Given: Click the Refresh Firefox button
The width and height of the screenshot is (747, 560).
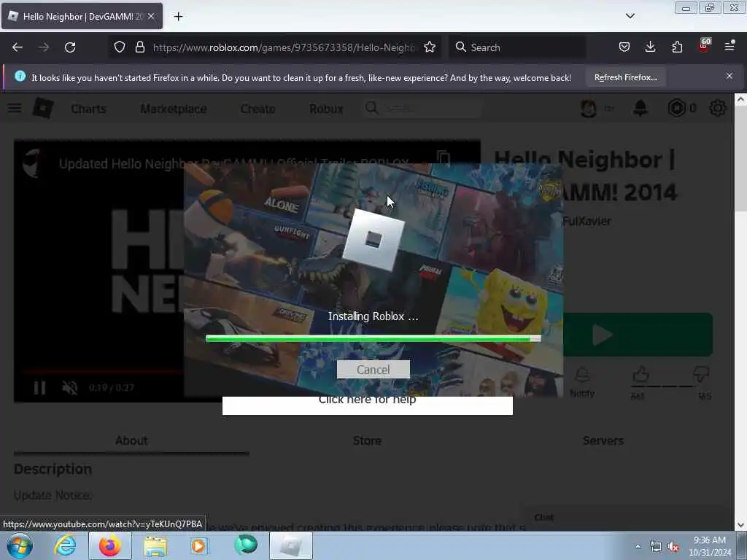Looking at the screenshot, I should click(x=625, y=77).
